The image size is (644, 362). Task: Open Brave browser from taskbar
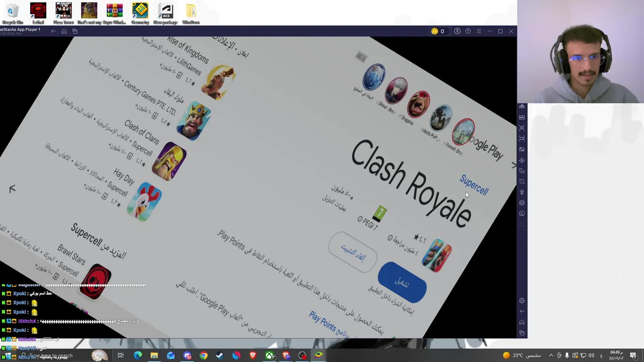(253, 355)
